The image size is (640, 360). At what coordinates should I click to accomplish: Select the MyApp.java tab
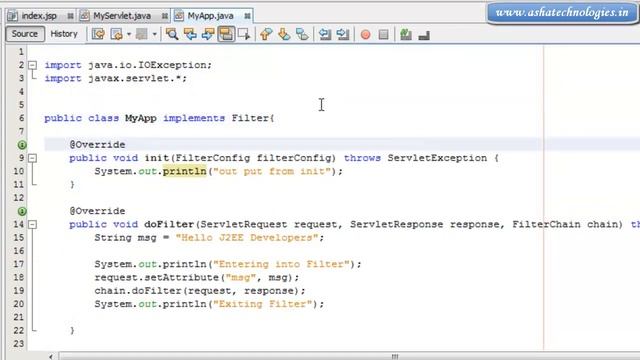coord(211,16)
